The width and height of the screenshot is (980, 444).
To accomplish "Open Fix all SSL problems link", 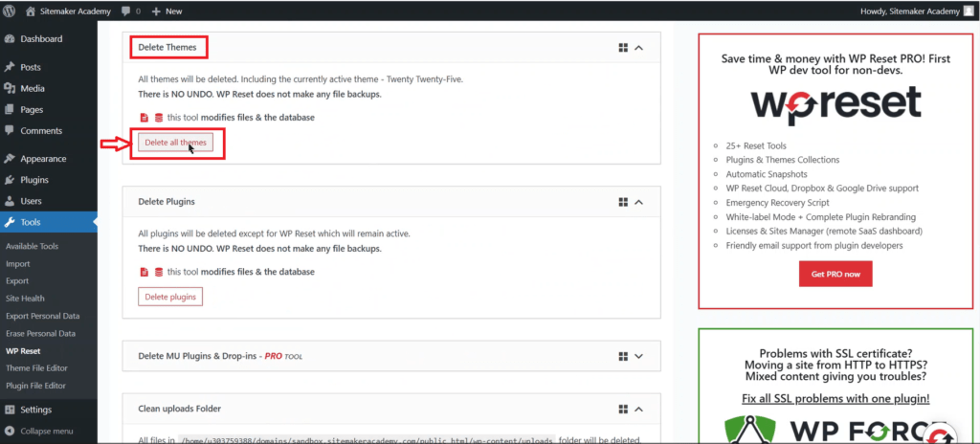I will 835,398.
